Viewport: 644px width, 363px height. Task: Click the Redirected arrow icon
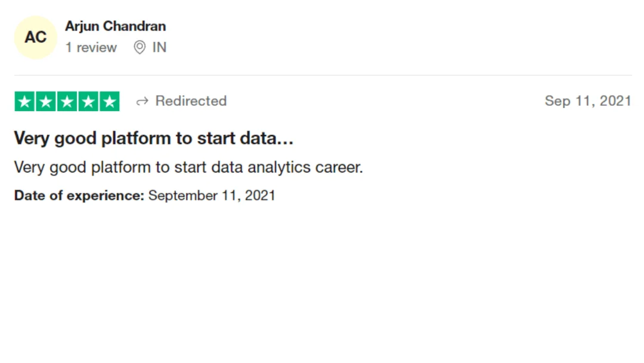coord(142,101)
